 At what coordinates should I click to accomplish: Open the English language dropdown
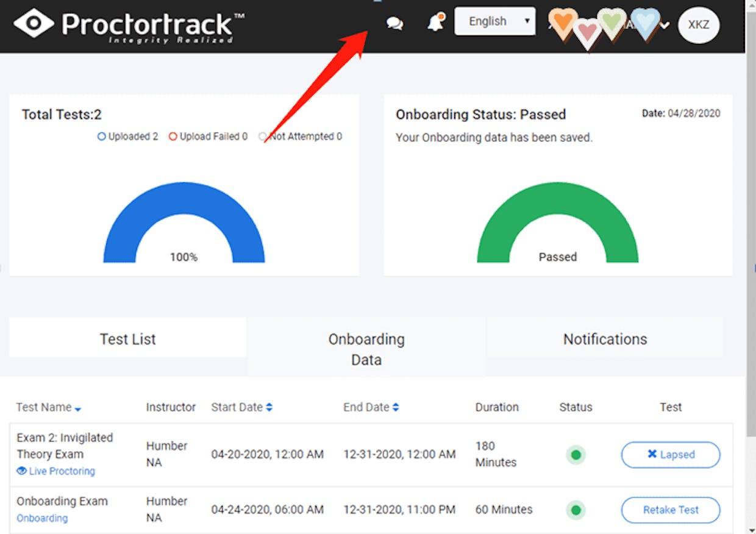(495, 21)
